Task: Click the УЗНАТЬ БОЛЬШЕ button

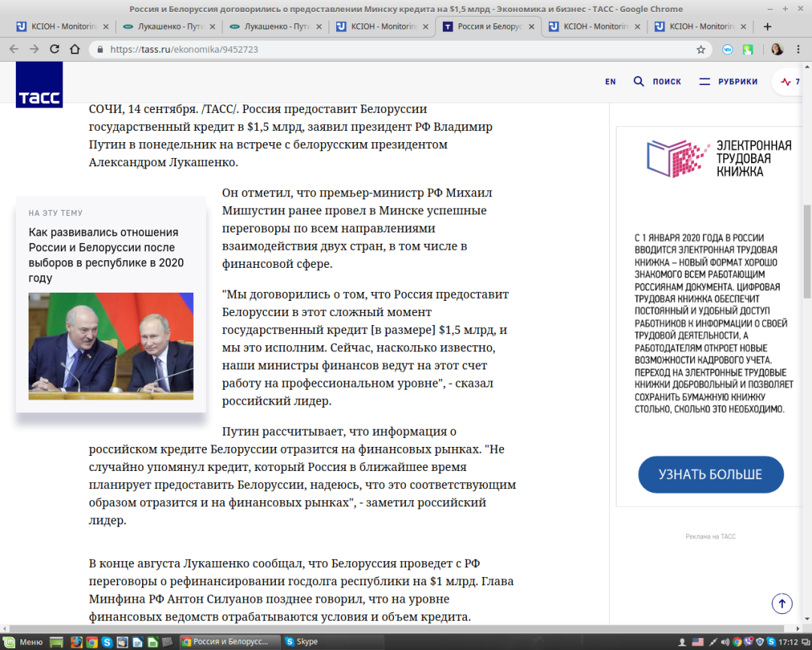Action: [x=710, y=475]
